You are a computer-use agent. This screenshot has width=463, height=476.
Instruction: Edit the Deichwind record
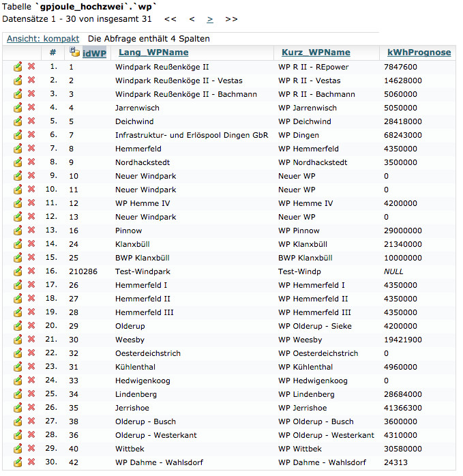pos(18,121)
